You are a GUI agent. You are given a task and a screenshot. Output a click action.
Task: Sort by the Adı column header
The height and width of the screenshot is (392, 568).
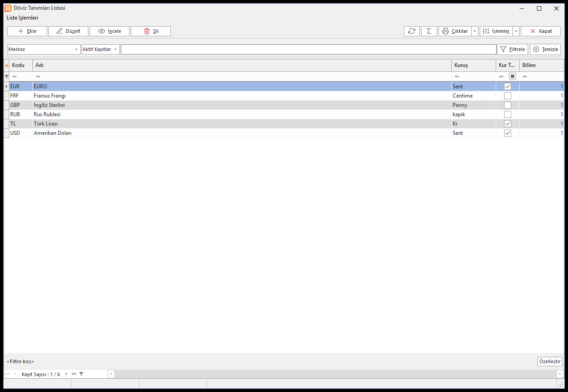coord(242,66)
